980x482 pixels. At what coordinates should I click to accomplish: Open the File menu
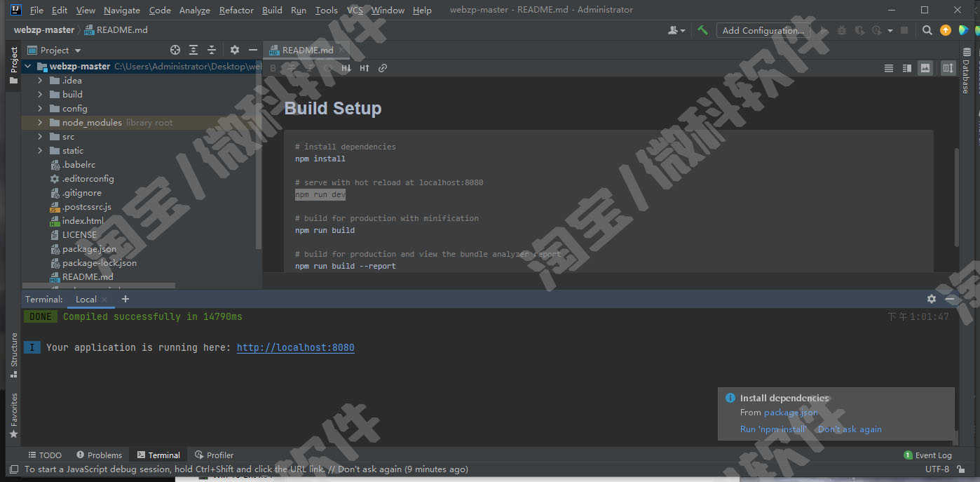(36, 10)
